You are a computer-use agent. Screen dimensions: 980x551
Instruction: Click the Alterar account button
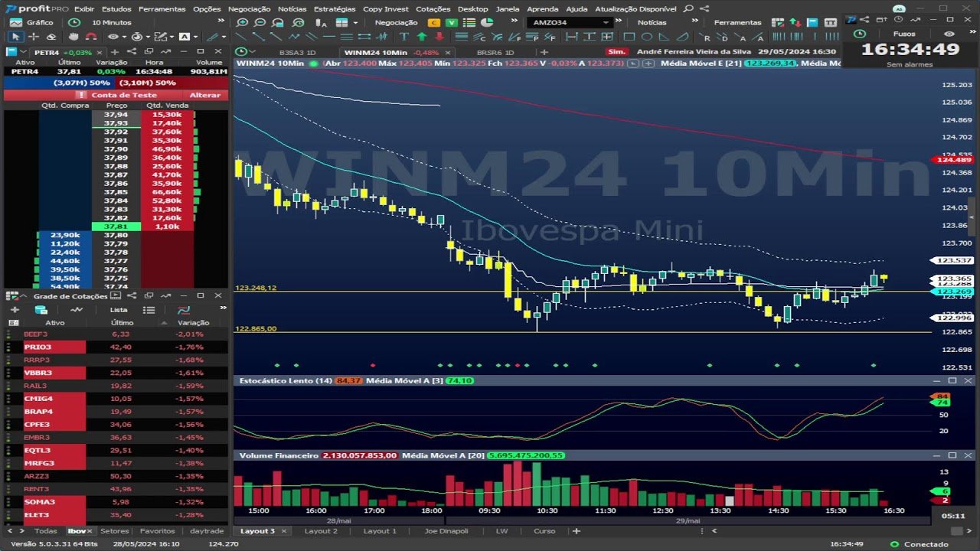pyautogui.click(x=204, y=95)
